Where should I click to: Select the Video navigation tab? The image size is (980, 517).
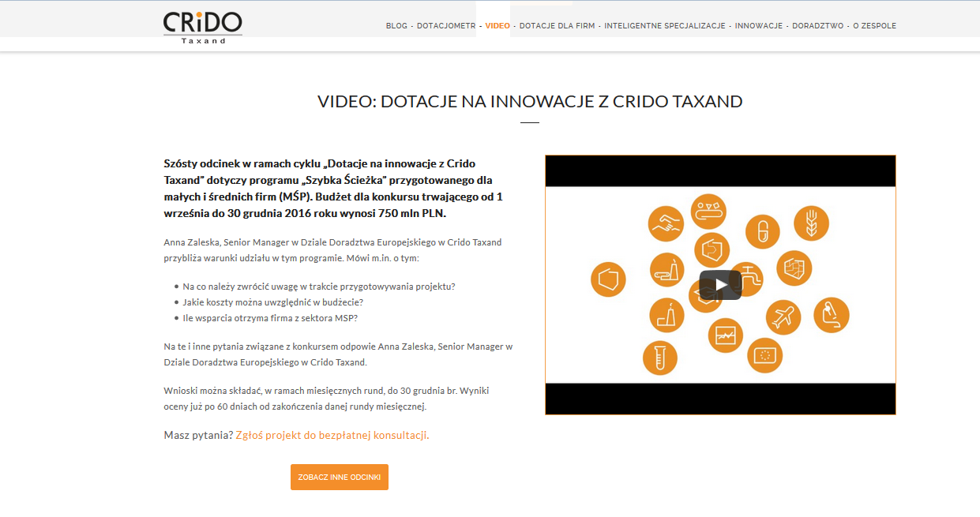click(498, 26)
